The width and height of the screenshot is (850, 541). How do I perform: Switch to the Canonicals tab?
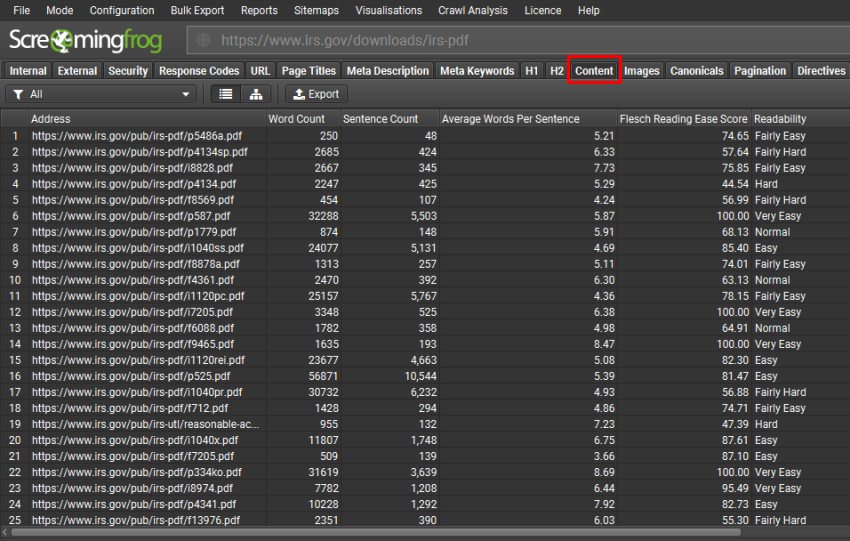point(697,71)
